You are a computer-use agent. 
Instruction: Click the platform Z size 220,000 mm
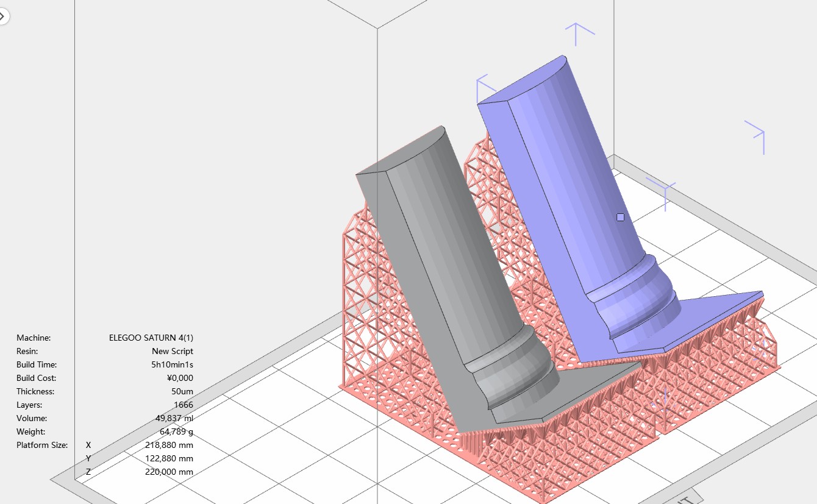pos(169,472)
